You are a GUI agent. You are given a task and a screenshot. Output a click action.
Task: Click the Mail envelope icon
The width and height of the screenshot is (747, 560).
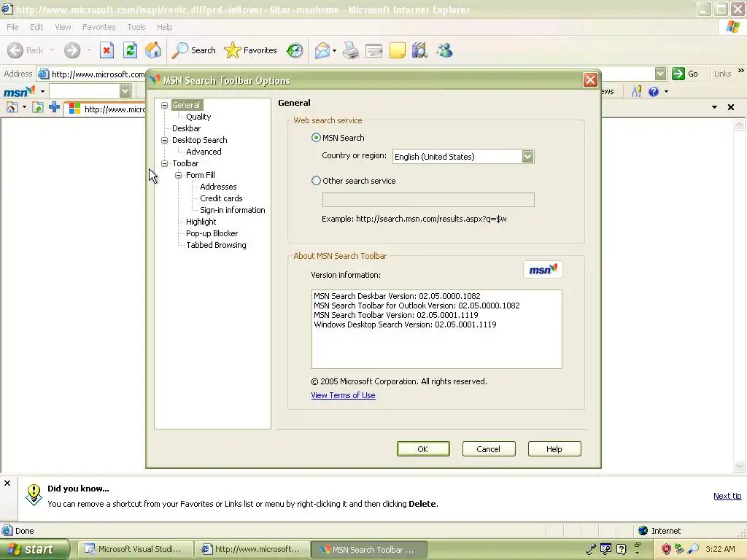click(322, 50)
